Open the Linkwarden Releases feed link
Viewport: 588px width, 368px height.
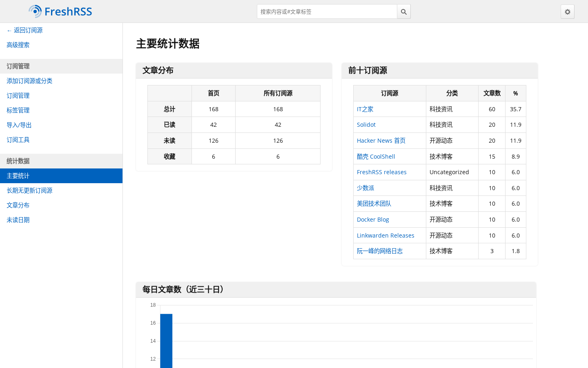385,236
